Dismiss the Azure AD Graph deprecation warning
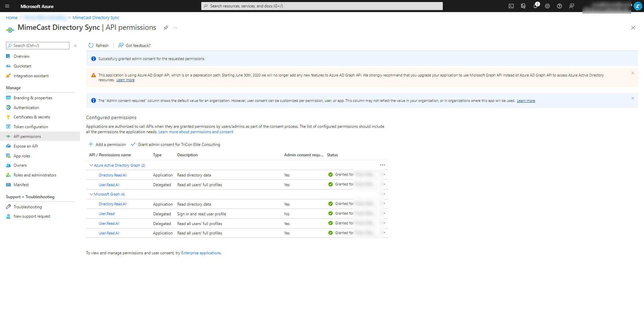This screenshot has width=644, height=325. pos(633,73)
